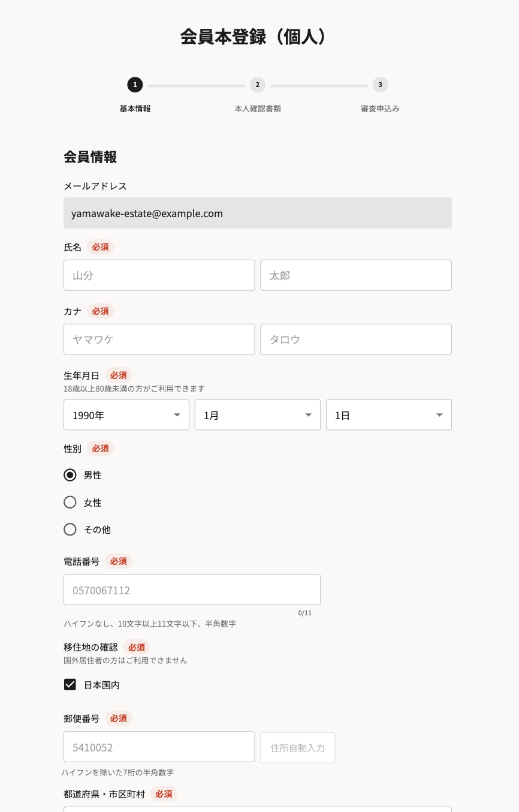Click the grayed-out メールアドレス email field
Image resolution: width=519 pixels, height=812 pixels.
[258, 213]
